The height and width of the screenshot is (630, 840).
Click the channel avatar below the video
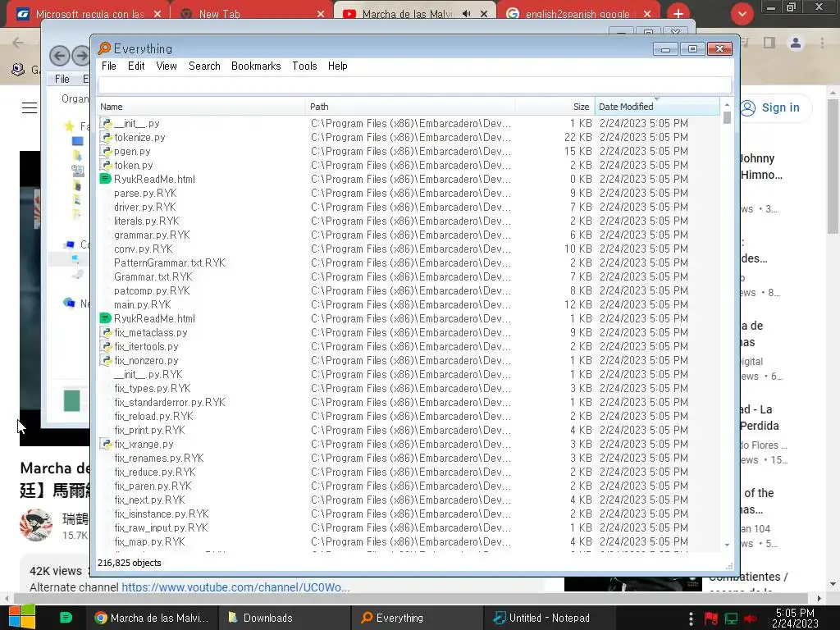click(x=36, y=525)
